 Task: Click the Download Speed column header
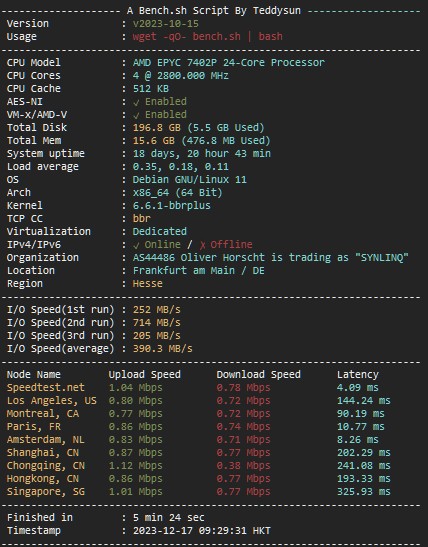click(x=258, y=374)
